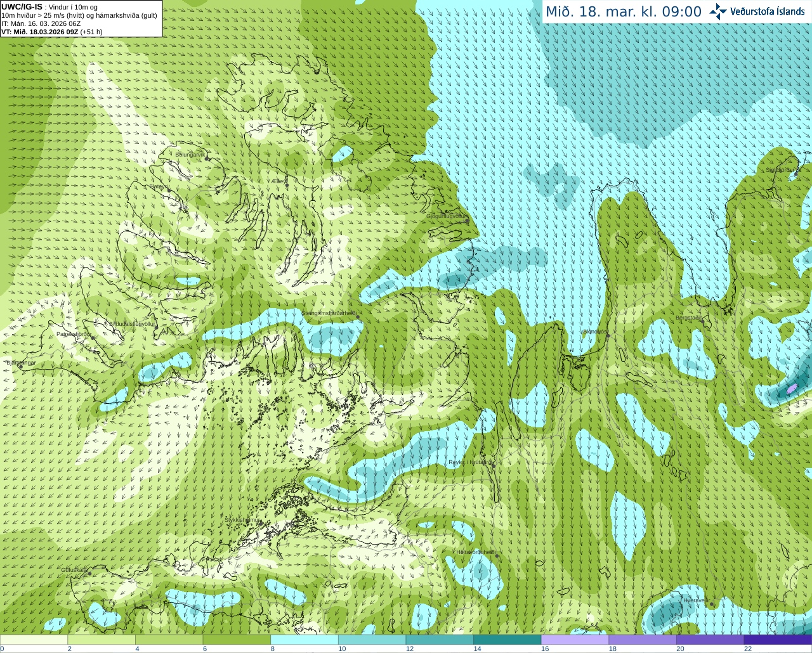812x653 pixels.
Task: Click the 8–10 m/s light cyan legend swatch
Action: (x=304, y=640)
